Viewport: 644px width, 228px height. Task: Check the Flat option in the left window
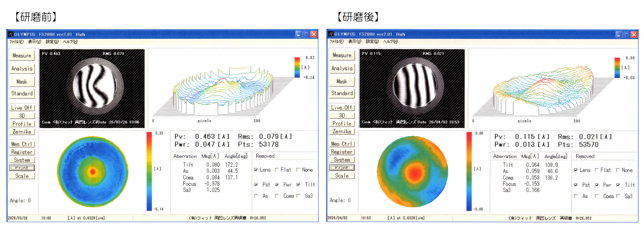click(277, 170)
